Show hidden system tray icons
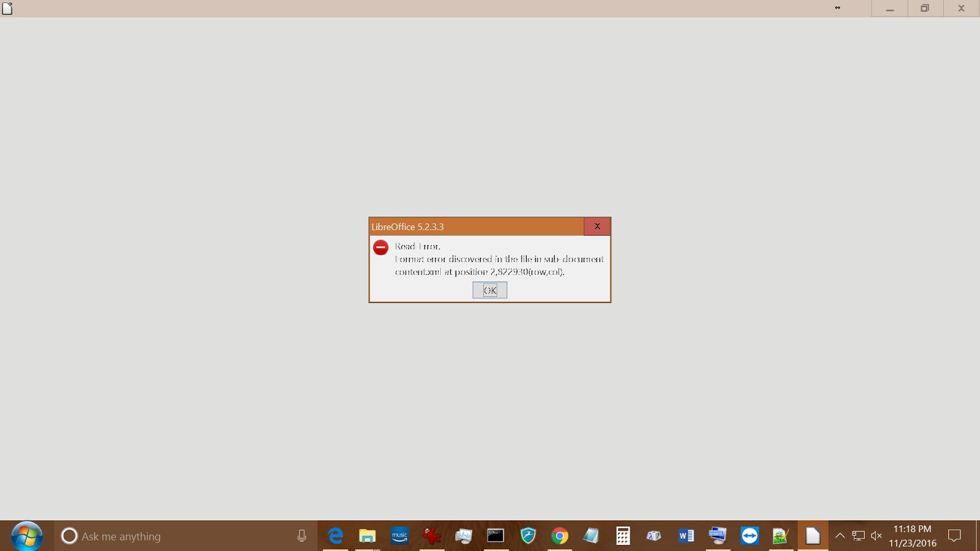The width and height of the screenshot is (980, 551). coord(840,536)
